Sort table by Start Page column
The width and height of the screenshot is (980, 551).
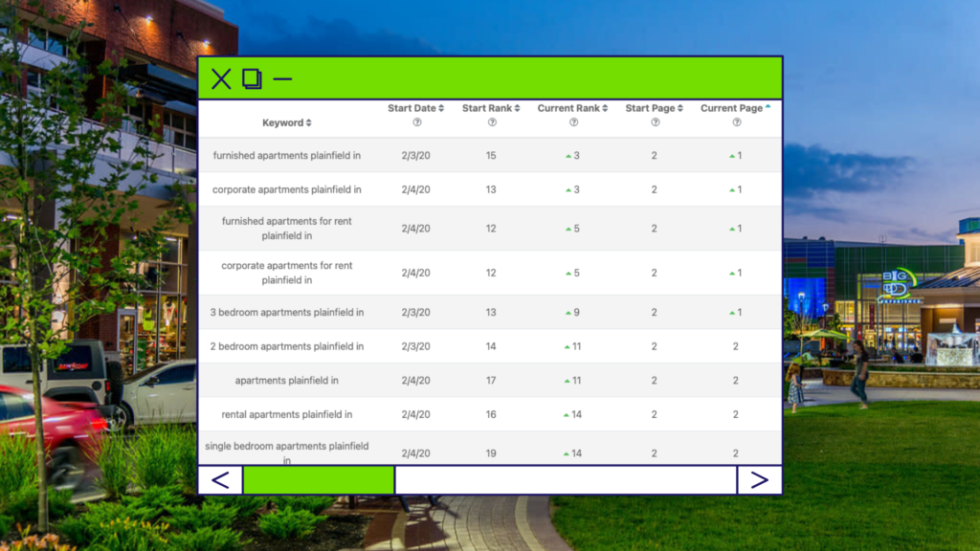pyautogui.click(x=655, y=108)
